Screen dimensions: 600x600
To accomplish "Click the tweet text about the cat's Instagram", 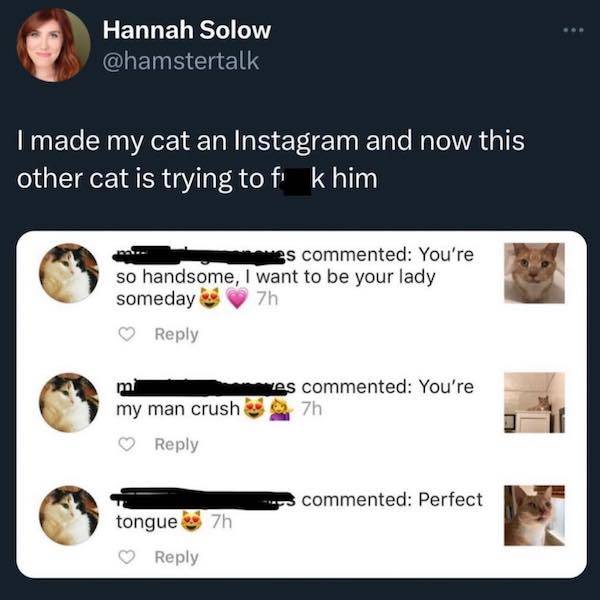I will [x=270, y=161].
